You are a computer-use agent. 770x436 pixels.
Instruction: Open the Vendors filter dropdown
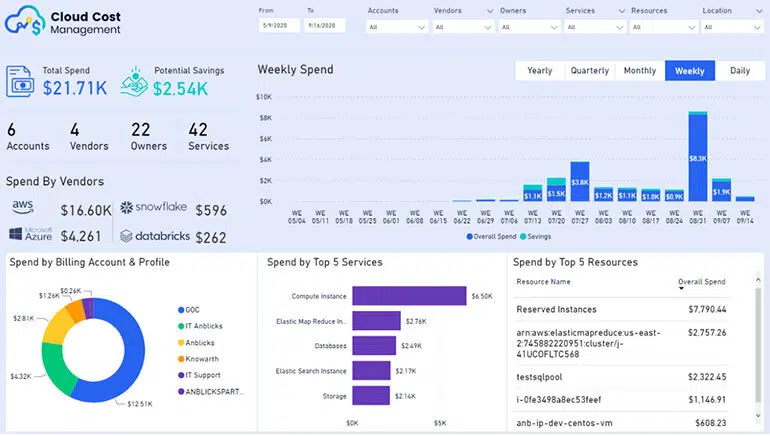tap(463, 27)
